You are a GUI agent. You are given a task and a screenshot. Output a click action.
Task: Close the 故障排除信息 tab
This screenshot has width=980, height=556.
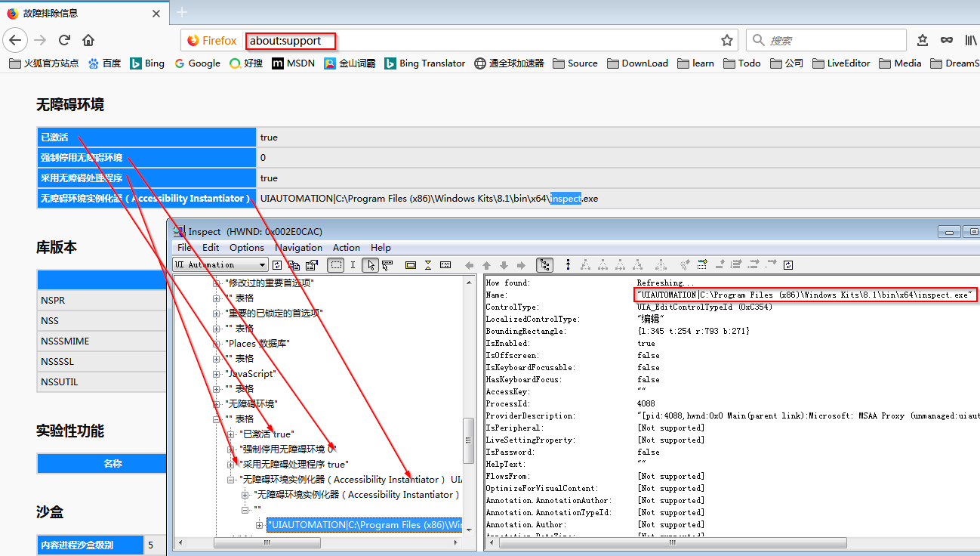coord(156,13)
